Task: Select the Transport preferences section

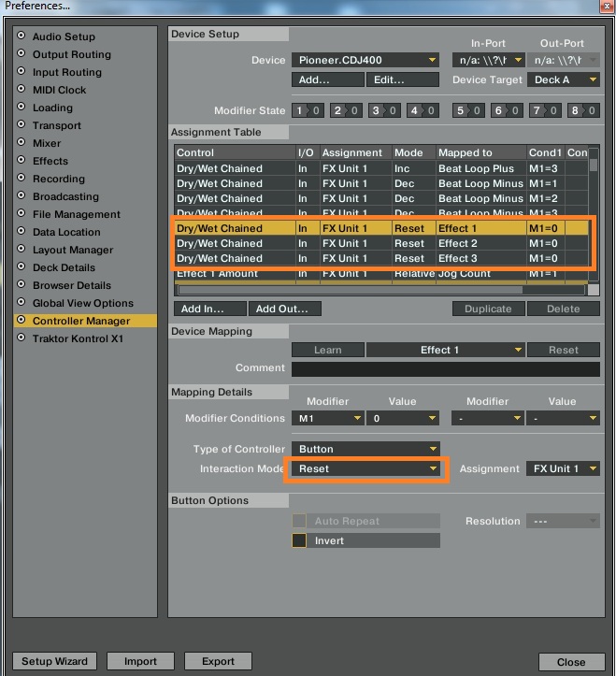Action: pos(56,125)
